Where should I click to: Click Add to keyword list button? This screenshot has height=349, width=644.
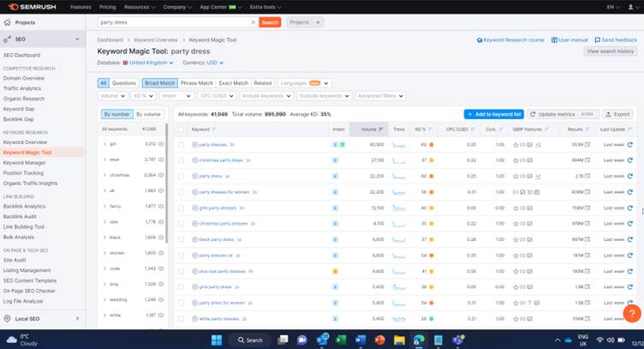pos(493,114)
